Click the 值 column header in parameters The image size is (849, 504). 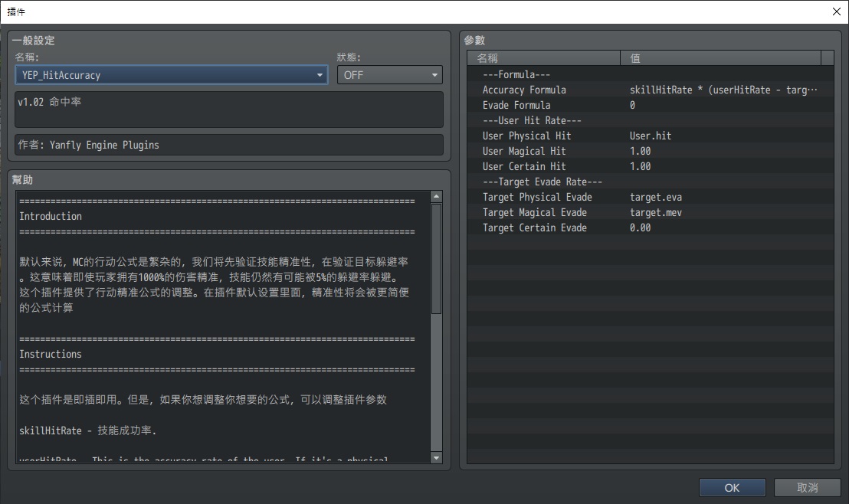pyautogui.click(x=721, y=58)
